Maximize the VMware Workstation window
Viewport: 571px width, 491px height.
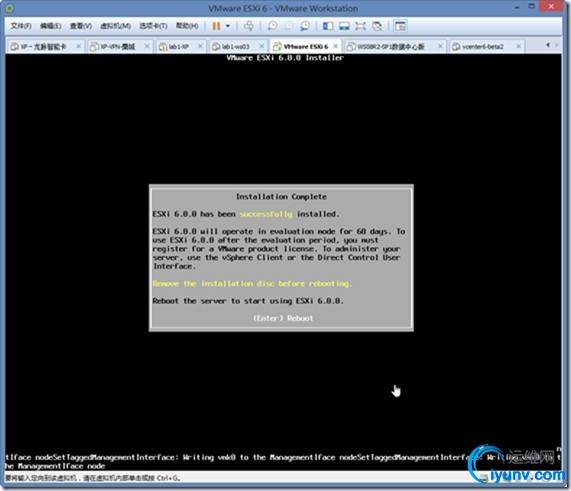532,6
